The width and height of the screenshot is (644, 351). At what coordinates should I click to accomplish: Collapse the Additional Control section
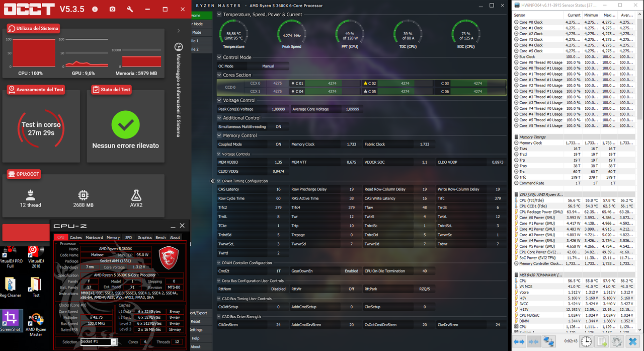point(219,118)
